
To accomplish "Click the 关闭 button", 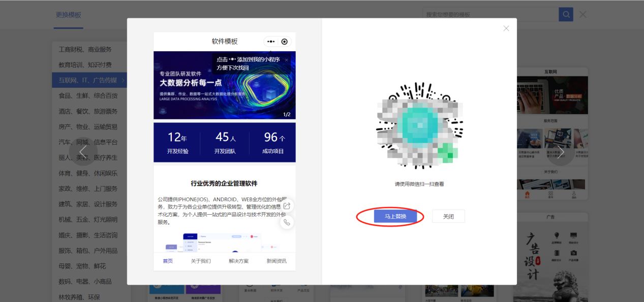I will click(x=448, y=216).
